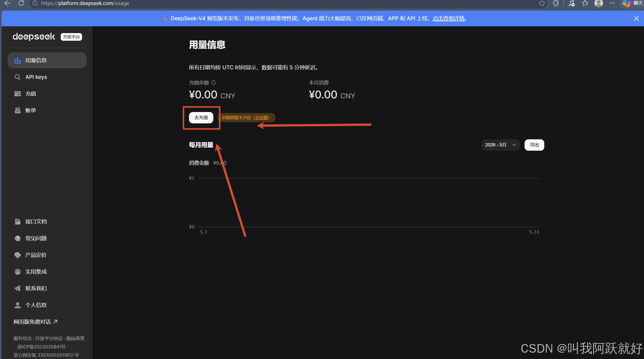
Task: Click 开放平台协议 footer link
Action: (49, 338)
